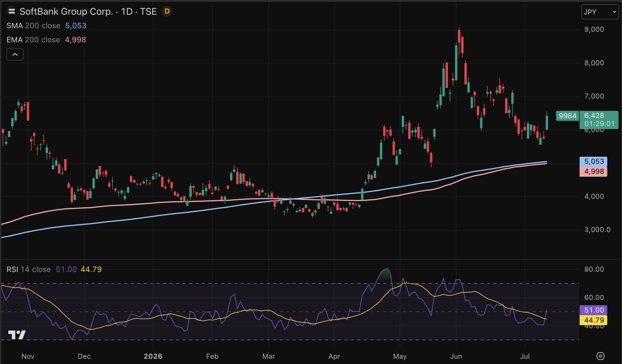Click the SoftBank Group Corp. symbol title
This screenshot has width=622, height=364.
66,12
